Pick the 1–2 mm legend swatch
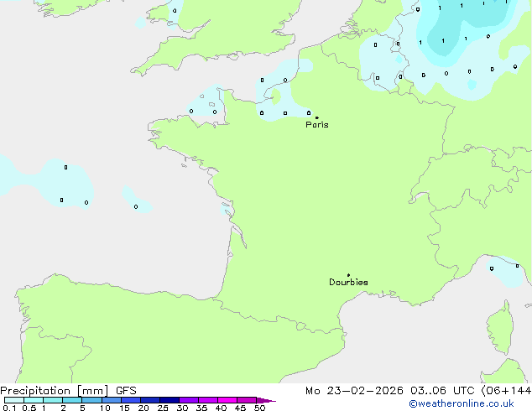Screen dimensions: 532x411 click(53, 400)
